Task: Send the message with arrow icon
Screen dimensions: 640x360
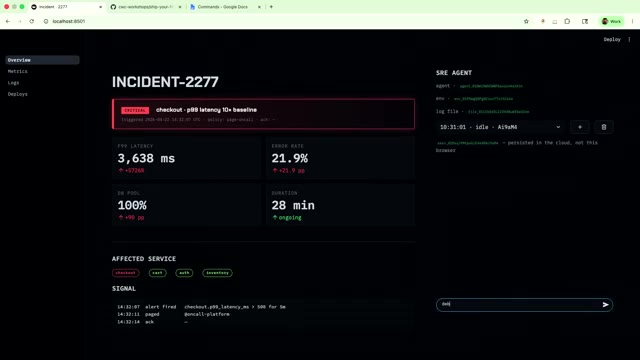Action: 605,304
